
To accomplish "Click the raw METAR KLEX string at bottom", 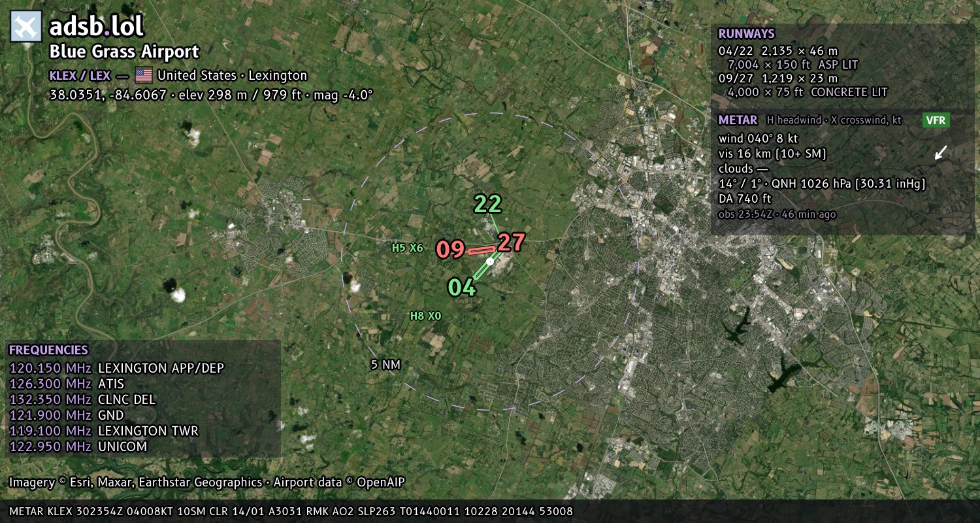I will tap(291, 511).
